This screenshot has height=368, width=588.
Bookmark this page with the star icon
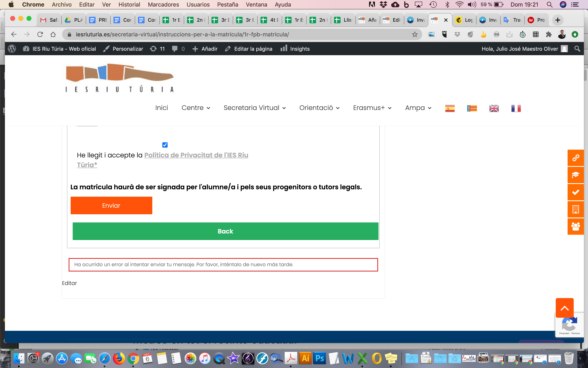click(x=415, y=35)
